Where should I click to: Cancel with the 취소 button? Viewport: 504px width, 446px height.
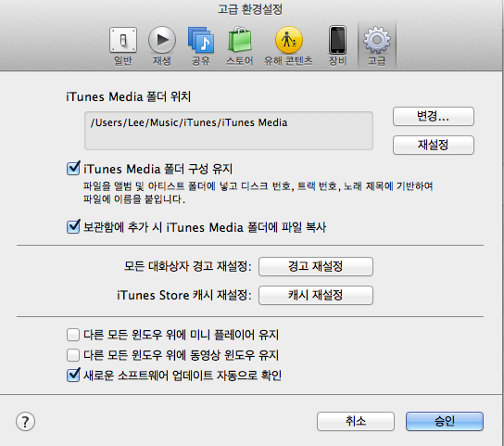356,421
